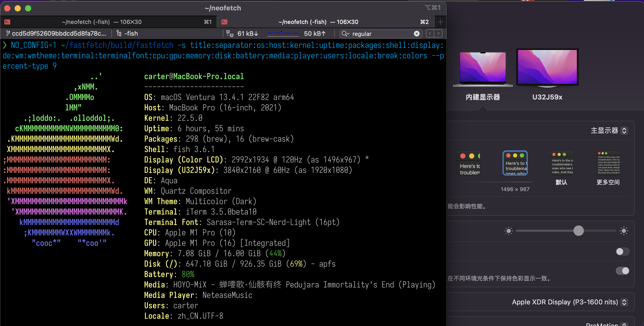Image resolution: width=644 pixels, height=326 pixels.
Task: Open the 主显示器 dropdown
Action: (625, 130)
